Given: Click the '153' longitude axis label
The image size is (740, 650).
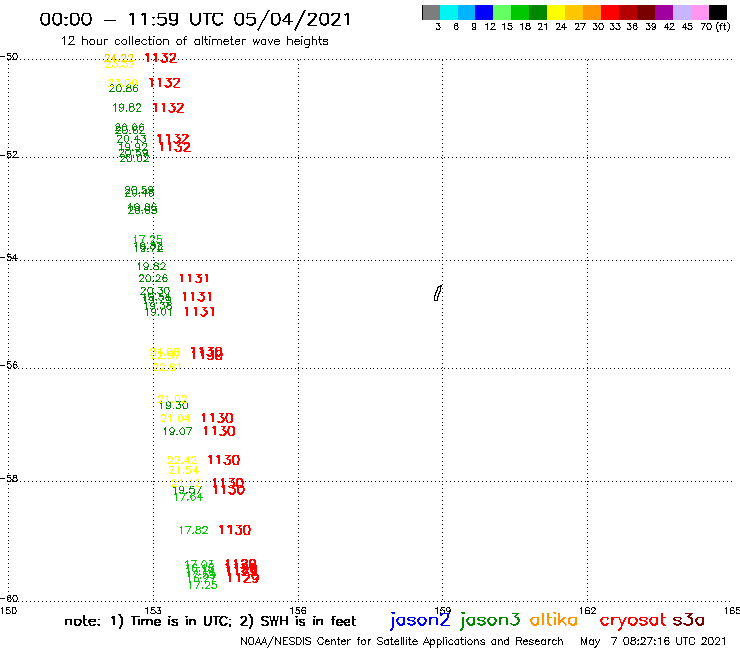Looking at the screenshot, I should 153,610.
